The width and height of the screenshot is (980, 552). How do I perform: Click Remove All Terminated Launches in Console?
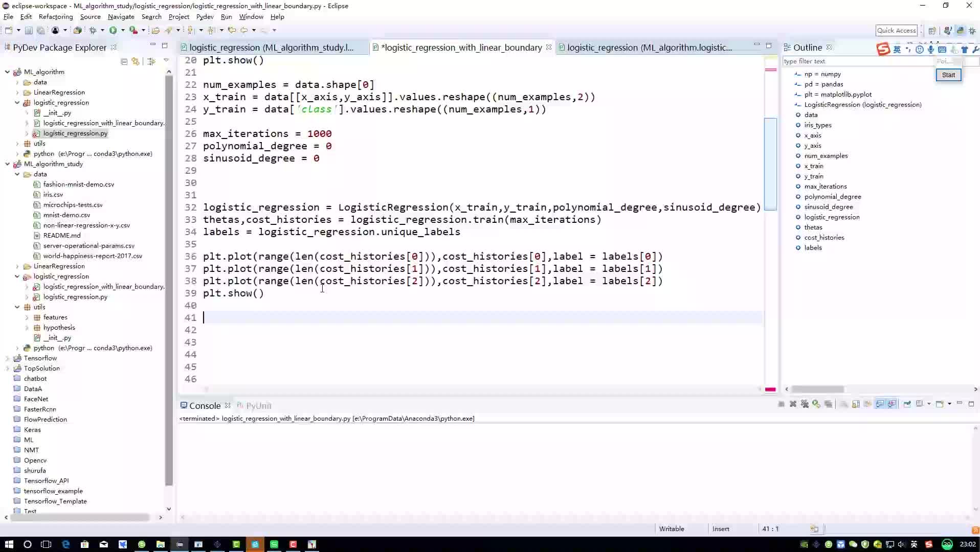[x=805, y=404]
